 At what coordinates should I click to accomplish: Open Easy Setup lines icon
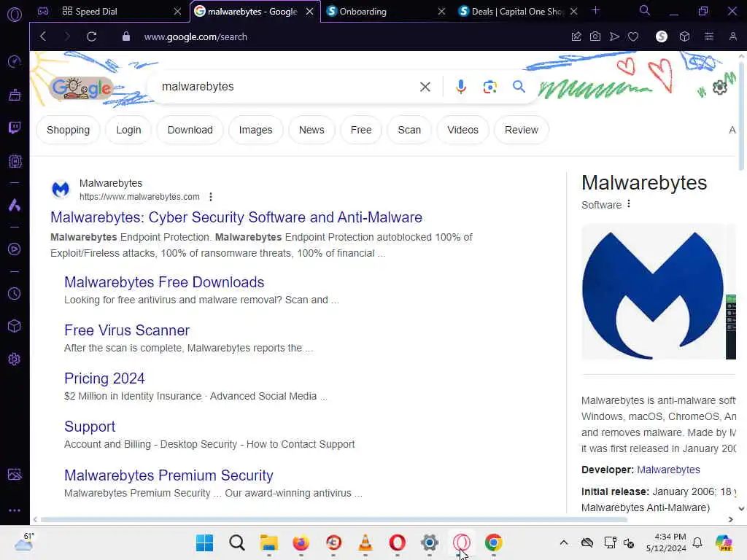(709, 36)
